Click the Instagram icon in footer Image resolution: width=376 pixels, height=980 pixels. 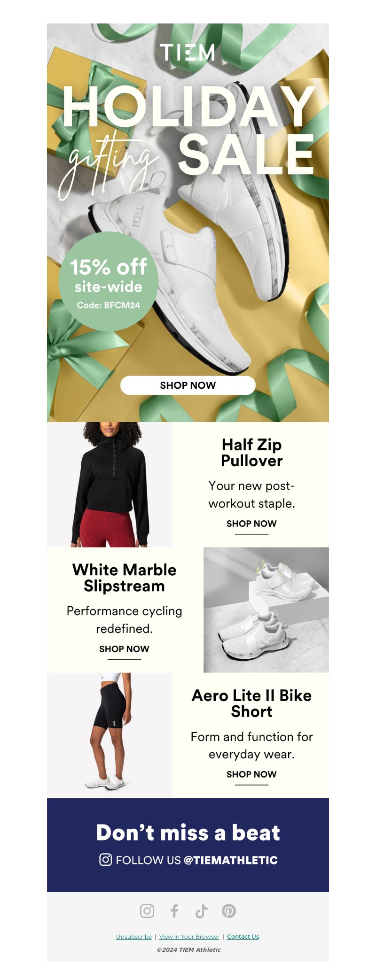tap(147, 911)
